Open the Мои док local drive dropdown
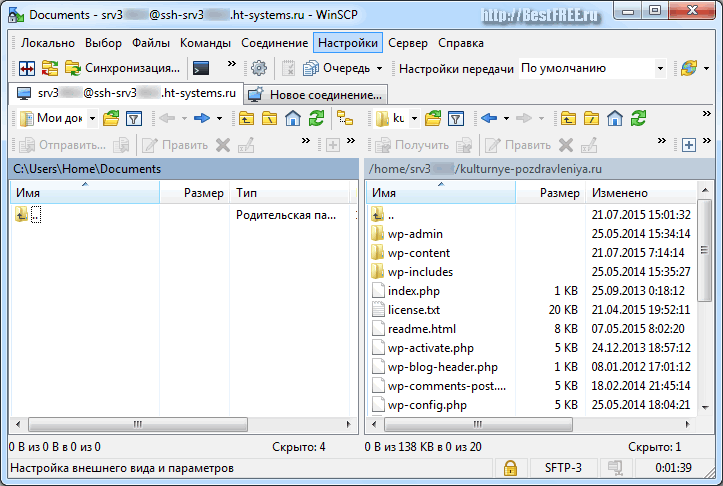The image size is (723, 486). pos(58,119)
